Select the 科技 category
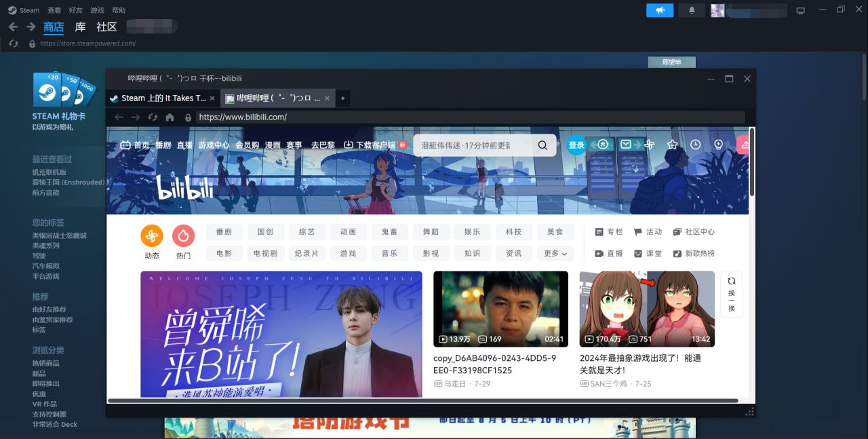868x439 pixels. (x=514, y=232)
